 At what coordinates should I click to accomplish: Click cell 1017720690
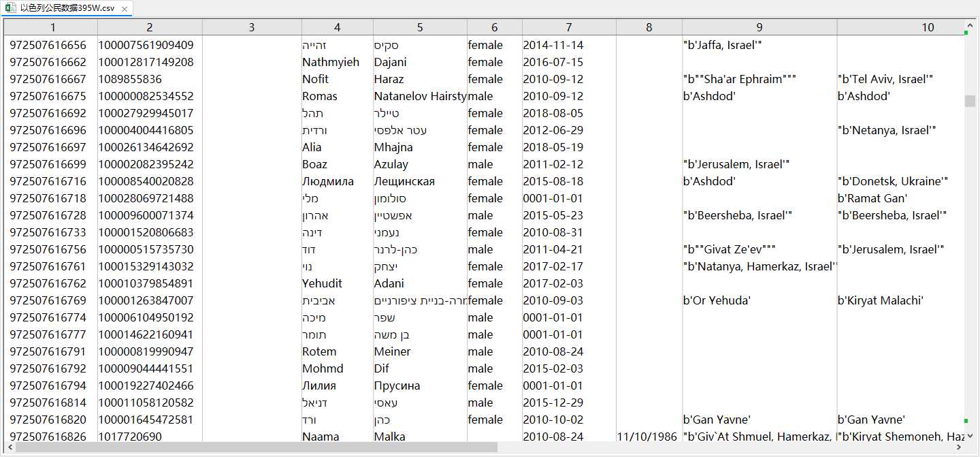tap(131, 437)
